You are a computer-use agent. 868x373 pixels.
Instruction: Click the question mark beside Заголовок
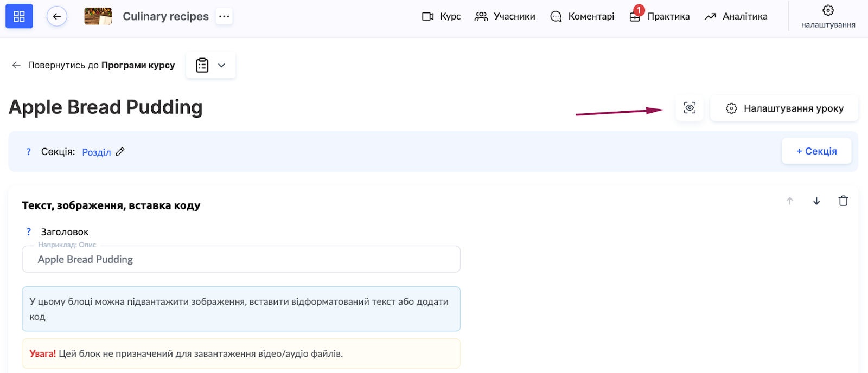point(29,232)
